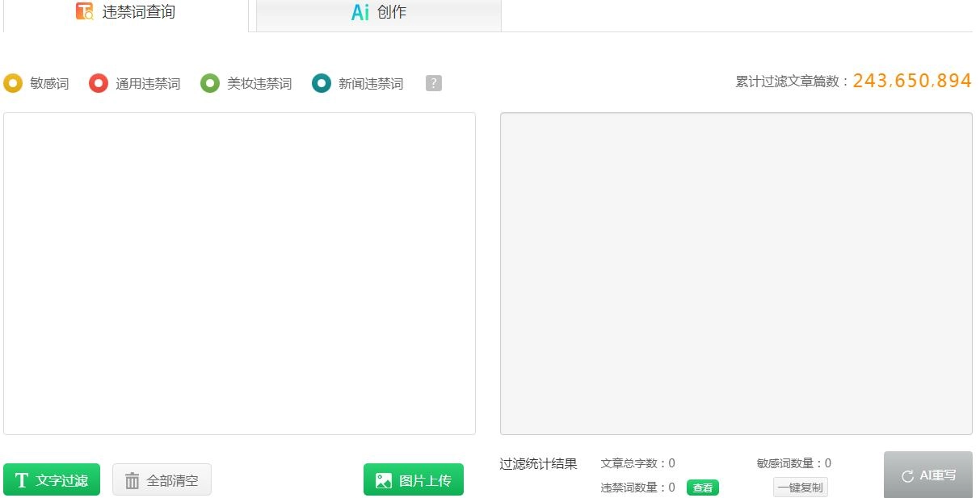This screenshot has width=980, height=498.
Task: Switch to the Ai 创作 tab
Action: (378, 12)
